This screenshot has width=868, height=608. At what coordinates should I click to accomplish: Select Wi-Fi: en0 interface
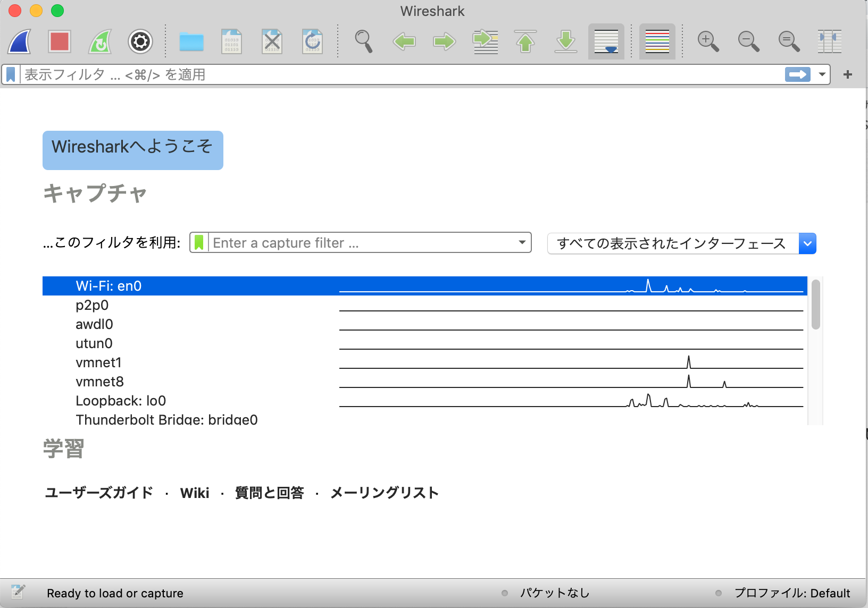pyautogui.click(x=424, y=286)
